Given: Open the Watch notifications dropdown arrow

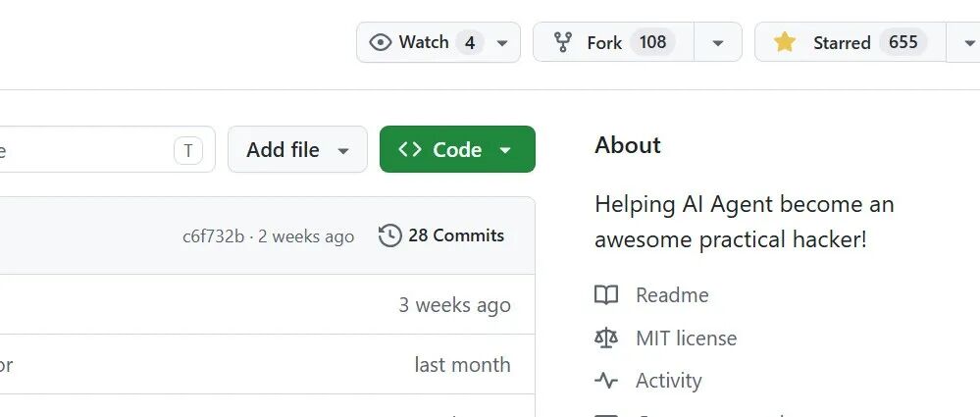Looking at the screenshot, I should click(502, 43).
